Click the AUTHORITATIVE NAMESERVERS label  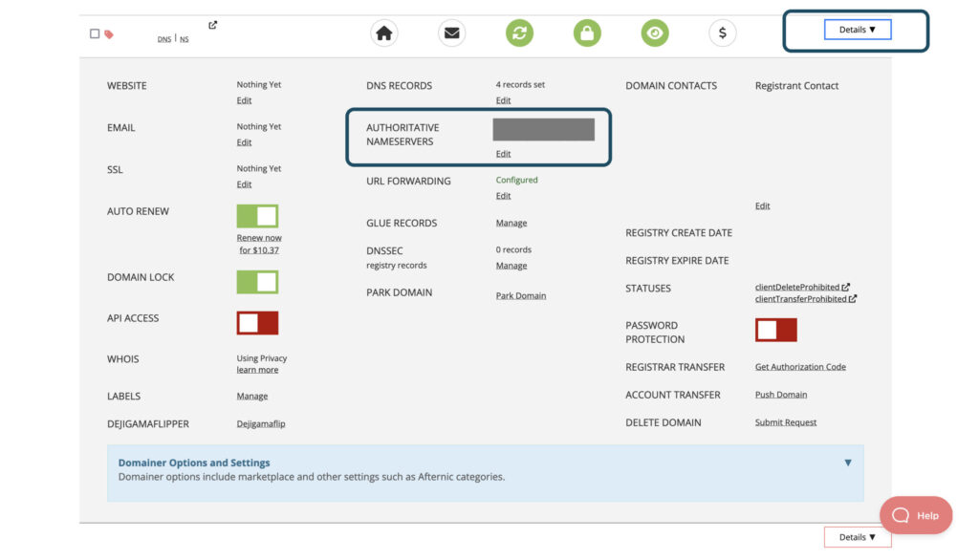pyautogui.click(x=402, y=134)
